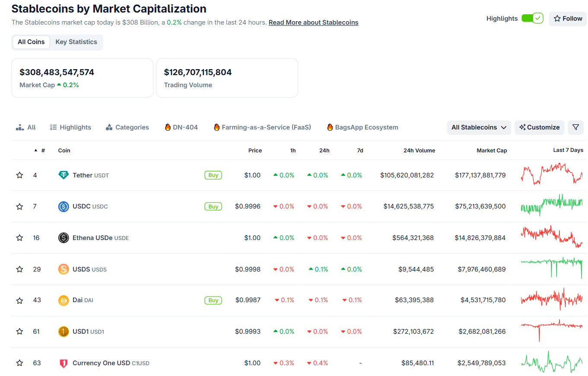588x376 pixels.
Task: Select the Categories icon
Action: coord(109,127)
